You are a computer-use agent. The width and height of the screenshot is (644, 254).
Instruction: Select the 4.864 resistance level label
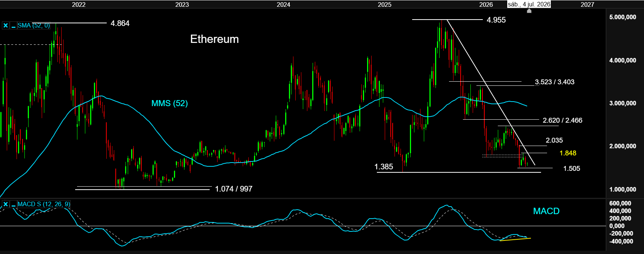point(120,23)
